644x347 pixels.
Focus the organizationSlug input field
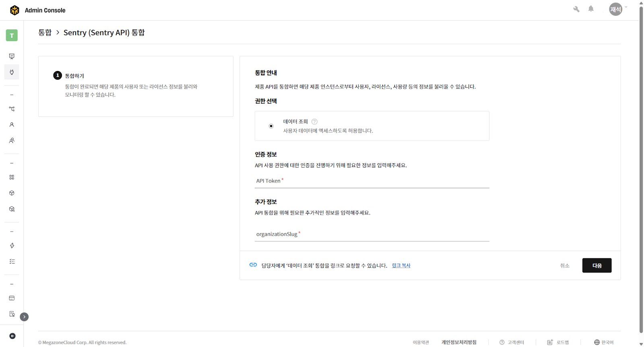(372, 234)
